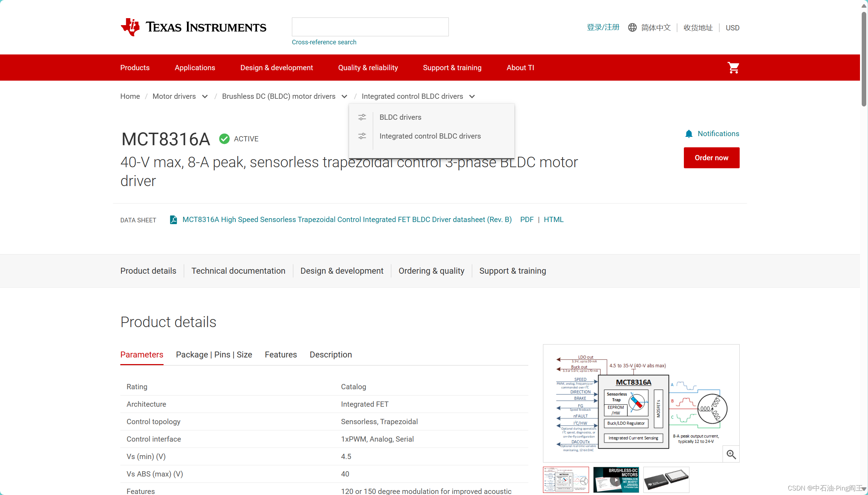The image size is (868, 495).
Task: Open the Applications menu
Action: 195,68
